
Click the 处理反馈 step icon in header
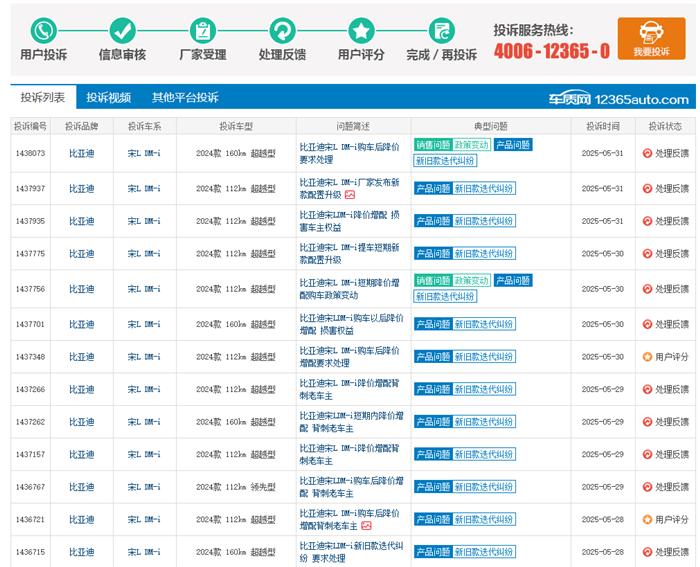pyautogui.click(x=282, y=30)
